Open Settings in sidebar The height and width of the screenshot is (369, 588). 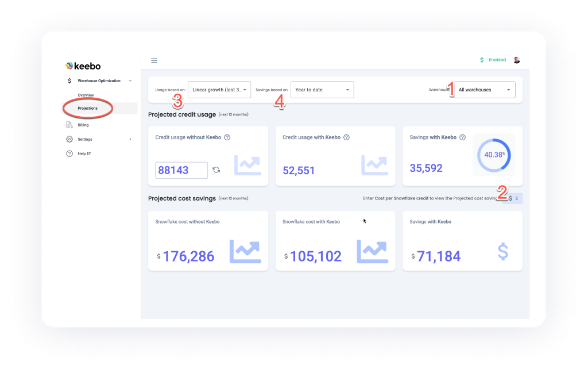(85, 139)
